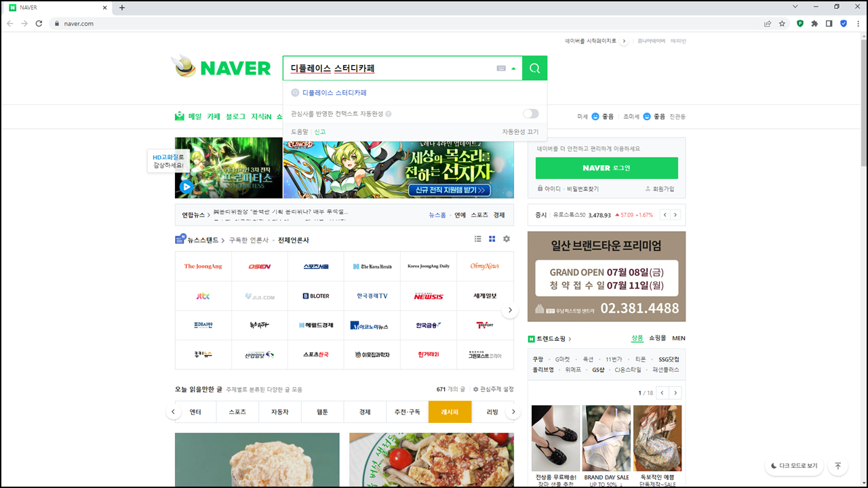Image resolution: width=868 pixels, height=488 pixels.
Task: Open 관심주제 설정 settings
Action: point(494,390)
